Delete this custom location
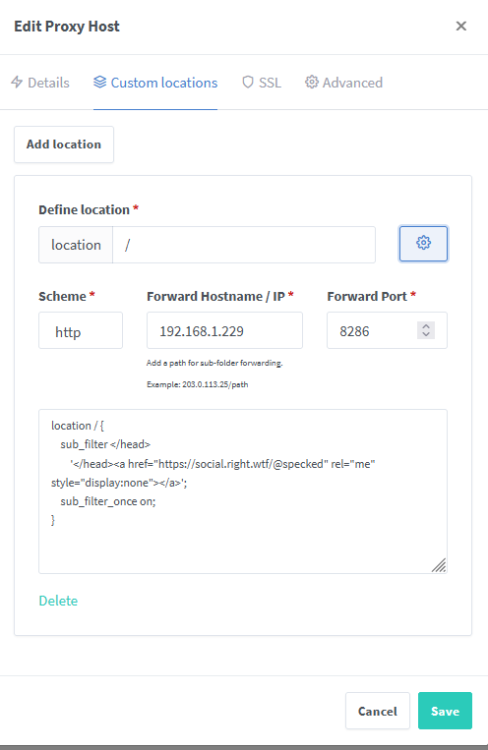 click(x=58, y=601)
